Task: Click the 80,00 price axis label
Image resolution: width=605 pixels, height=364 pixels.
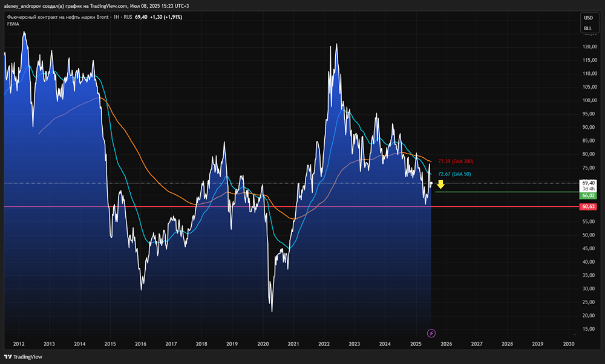Action: pyautogui.click(x=589, y=154)
